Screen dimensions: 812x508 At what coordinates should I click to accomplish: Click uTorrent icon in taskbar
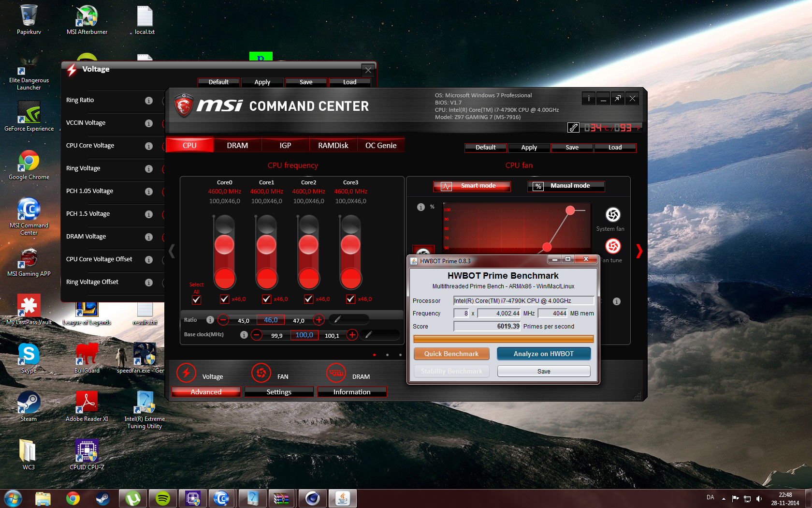click(x=133, y=498)
